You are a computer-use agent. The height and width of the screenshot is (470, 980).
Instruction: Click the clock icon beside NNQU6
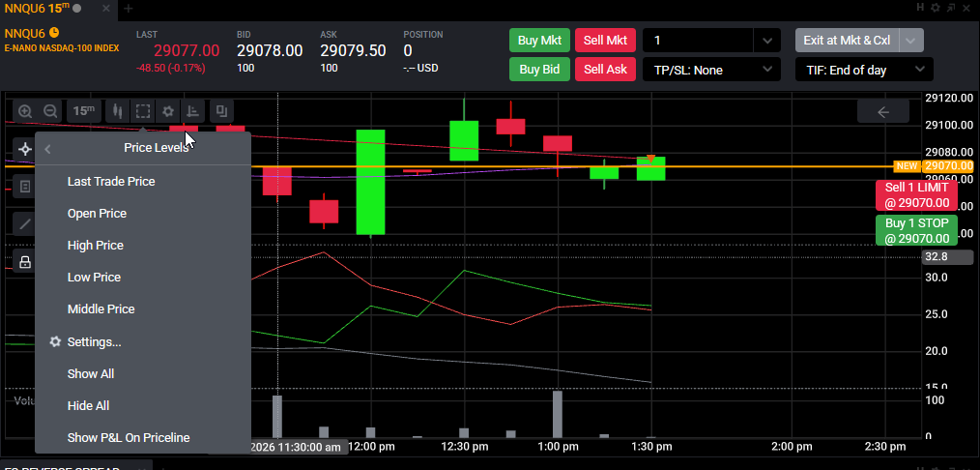[54, 33]
